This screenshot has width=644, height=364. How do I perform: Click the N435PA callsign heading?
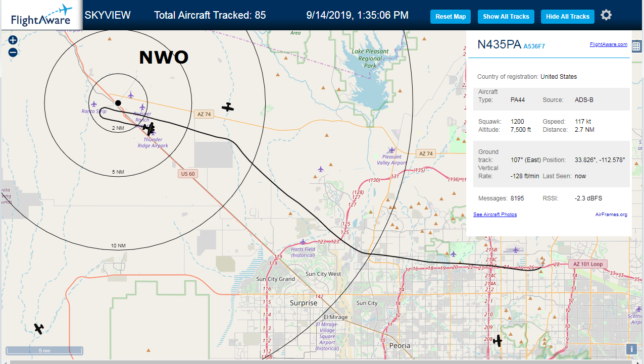pos(499,44)
